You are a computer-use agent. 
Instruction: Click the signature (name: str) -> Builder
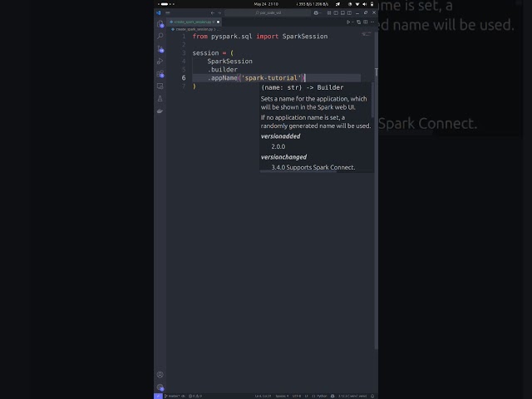point(303,87)
